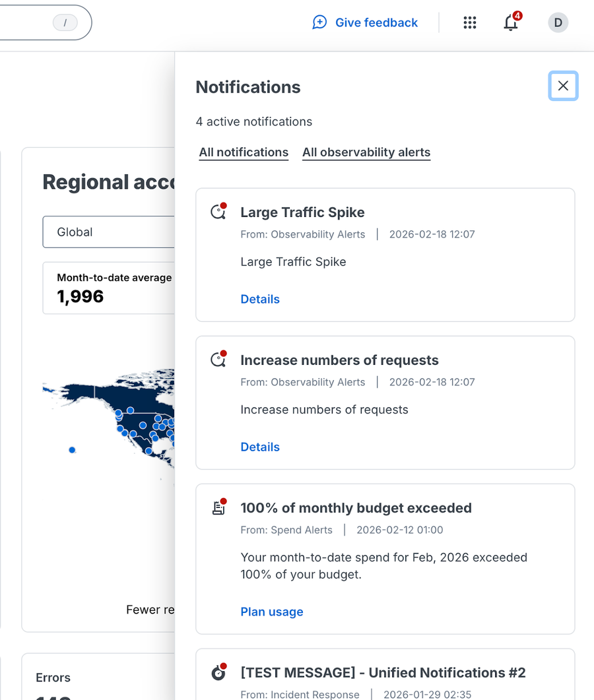The image size is (594, 700).
Task: Select the Large Traffic Spike notification title
Action: pyautogui.click(x=302, y=212)
